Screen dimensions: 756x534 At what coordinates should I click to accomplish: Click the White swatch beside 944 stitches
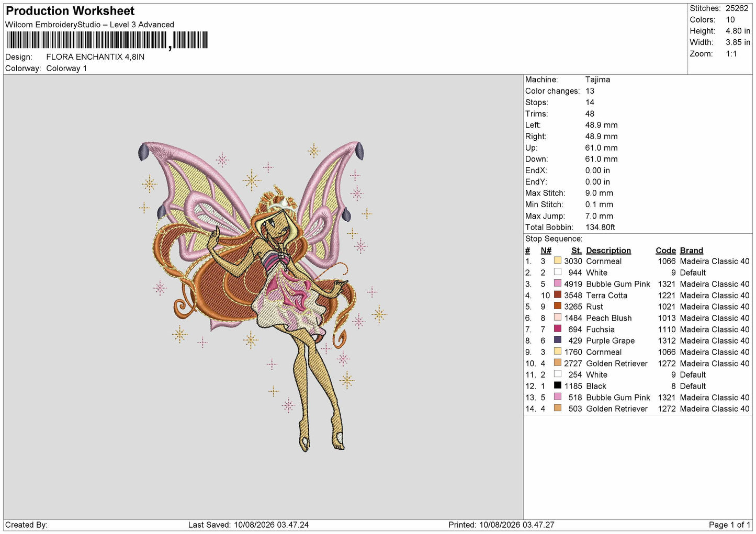click(x=558, y=272)
